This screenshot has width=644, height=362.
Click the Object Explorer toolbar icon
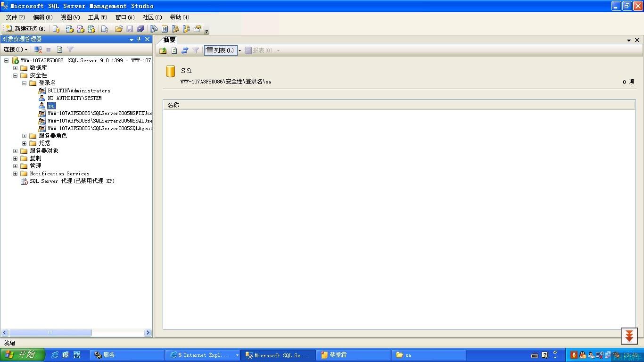[x=176, y=29]
